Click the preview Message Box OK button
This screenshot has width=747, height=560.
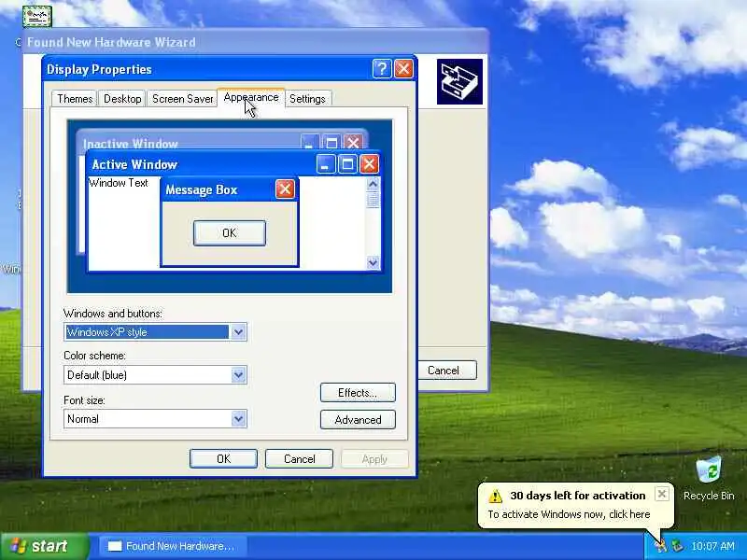point(229,232)
